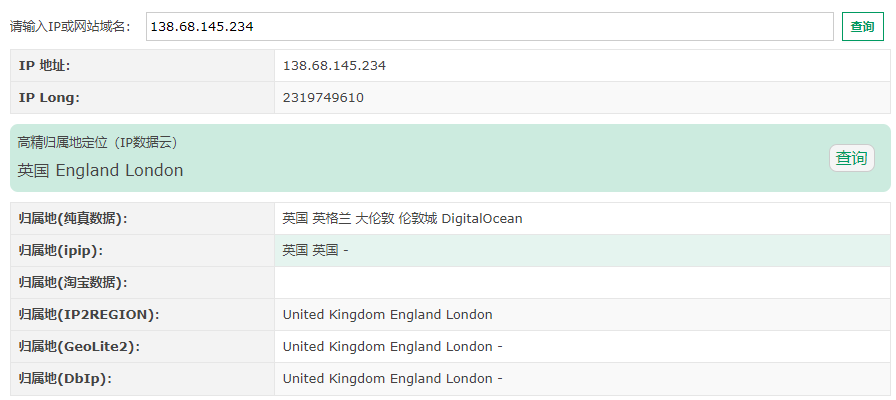Click the 归属地(淘宝数据) row label
This screenshot has height=400, width=896.
[x=73, y=282]
